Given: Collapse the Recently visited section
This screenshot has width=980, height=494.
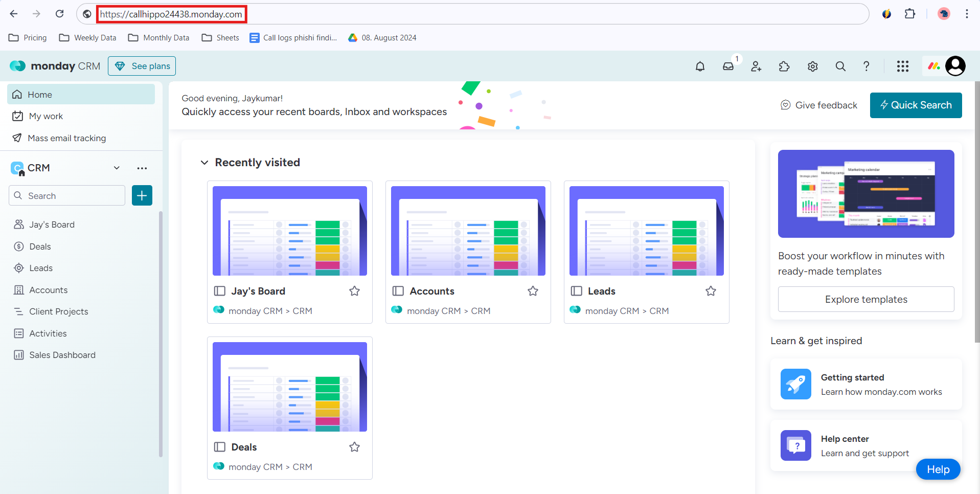Looking at the screenshot, I should (204, 163).
